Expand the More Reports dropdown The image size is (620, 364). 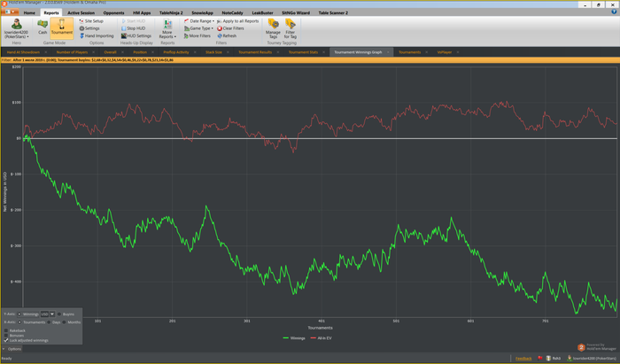167,28
